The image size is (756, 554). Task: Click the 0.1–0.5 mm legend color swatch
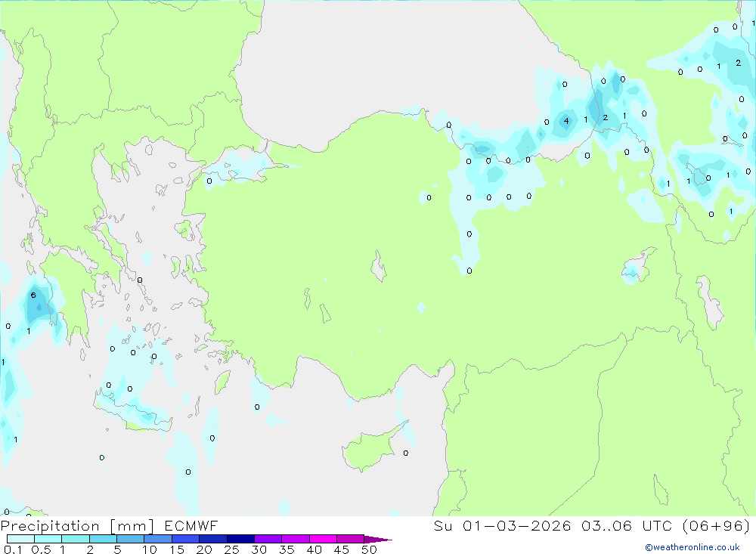click(x=20, y=539)
